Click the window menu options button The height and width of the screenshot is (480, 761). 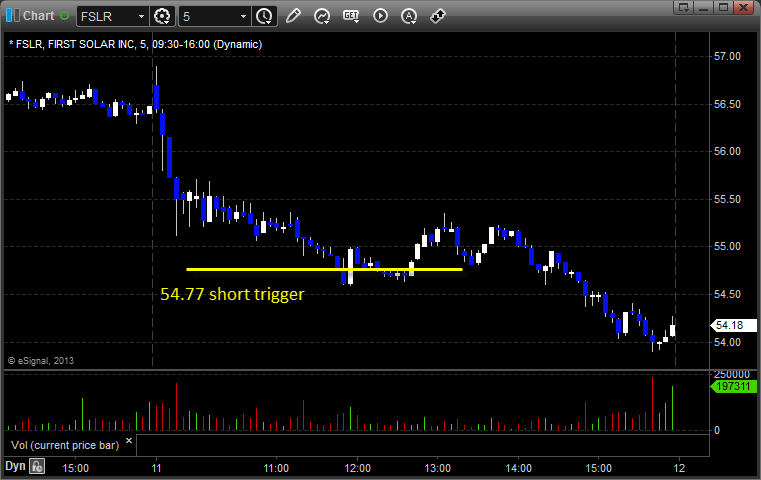click(684, 7)
